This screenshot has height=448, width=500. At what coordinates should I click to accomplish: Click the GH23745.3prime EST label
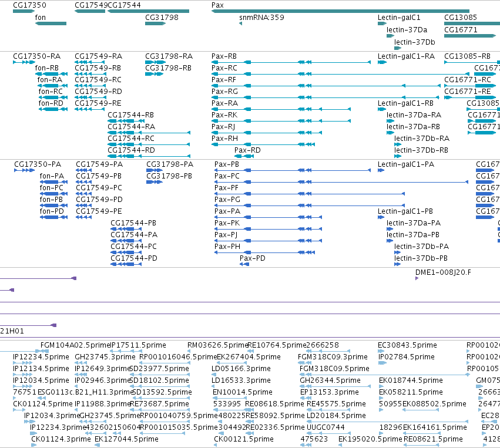click(x=105, y=357)
